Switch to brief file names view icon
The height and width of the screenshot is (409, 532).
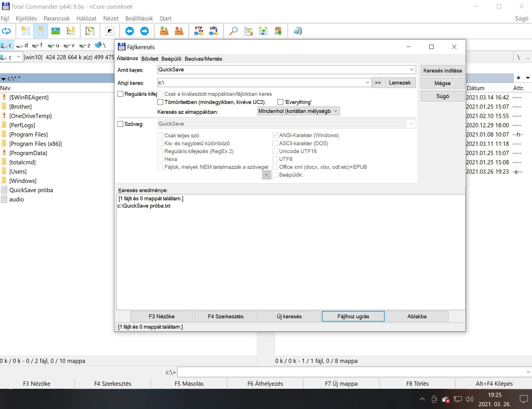coord(26,31)
